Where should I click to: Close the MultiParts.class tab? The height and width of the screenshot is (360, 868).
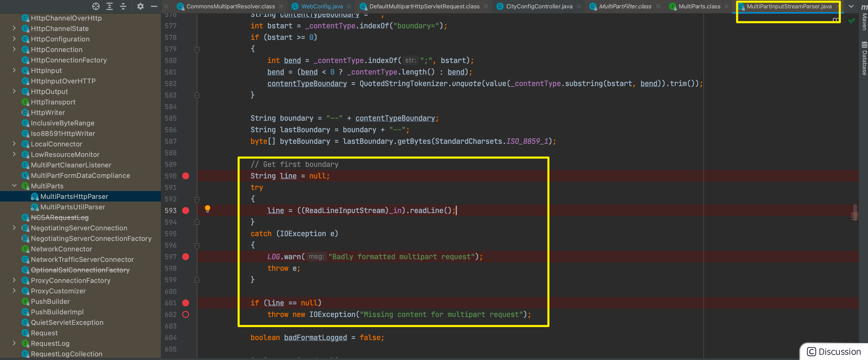[x=726, y=6]
